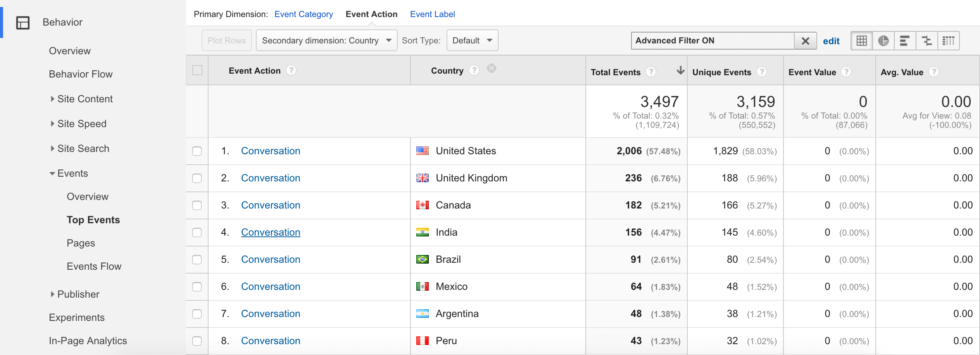Screen dimensions: 980x355
Task: Remove the Country secondary dimension via X
Action: [491, 69]
